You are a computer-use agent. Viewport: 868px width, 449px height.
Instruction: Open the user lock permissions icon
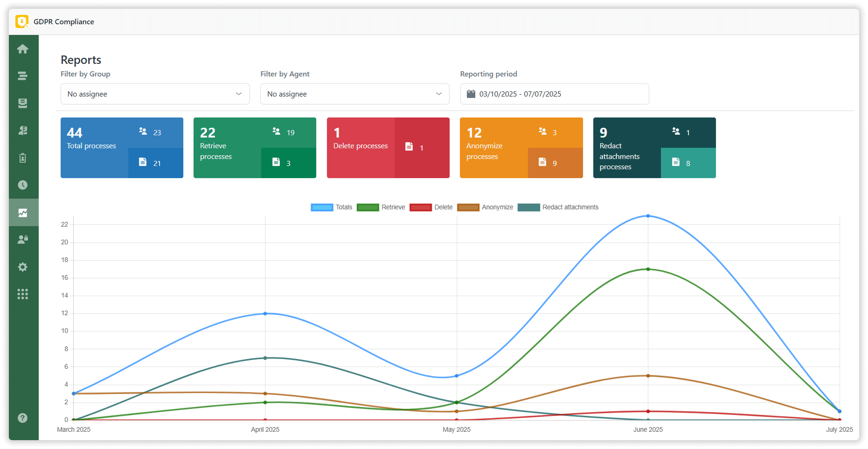pos(22,240)
